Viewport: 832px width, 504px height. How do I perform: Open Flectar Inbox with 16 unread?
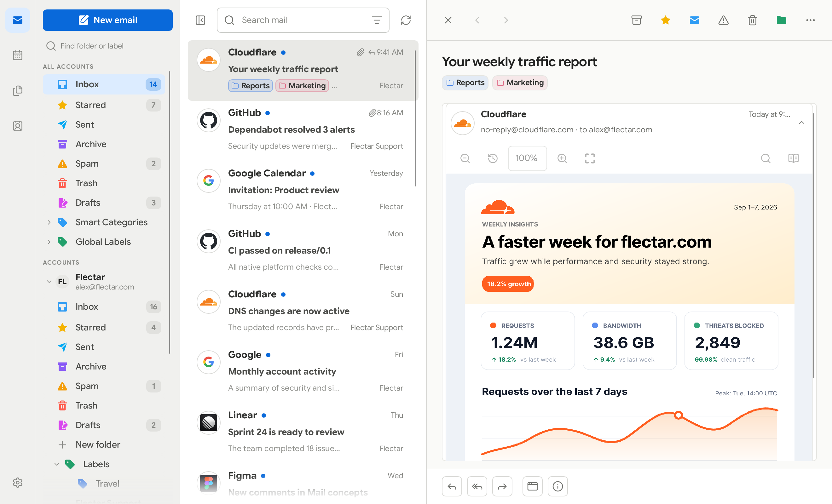coord(104,306)
